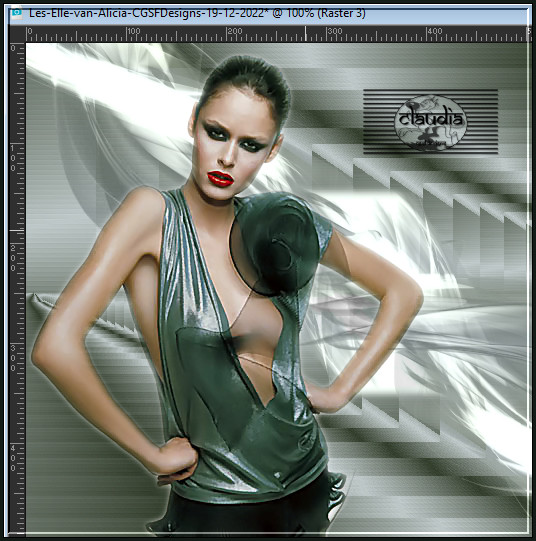The image size is (536, 541).
Task: Click the 200 mark on horizontal ruler
Action: click(235, 31)
